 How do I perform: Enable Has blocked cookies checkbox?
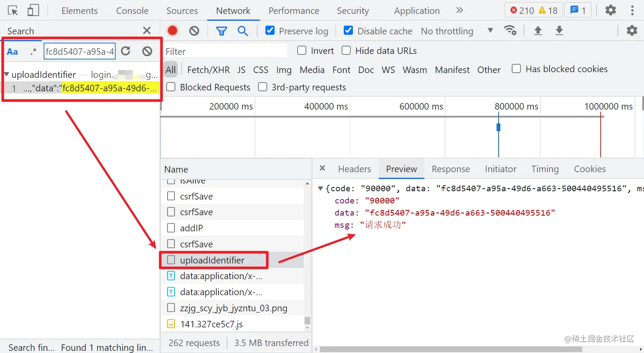pyautogui.click(x=516, y=69)
